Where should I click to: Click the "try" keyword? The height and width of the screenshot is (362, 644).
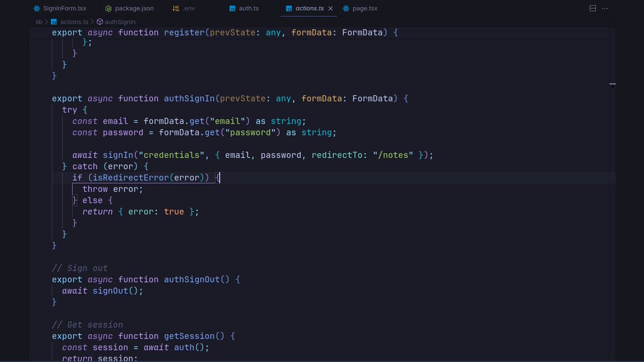click(x=70, y=110)
